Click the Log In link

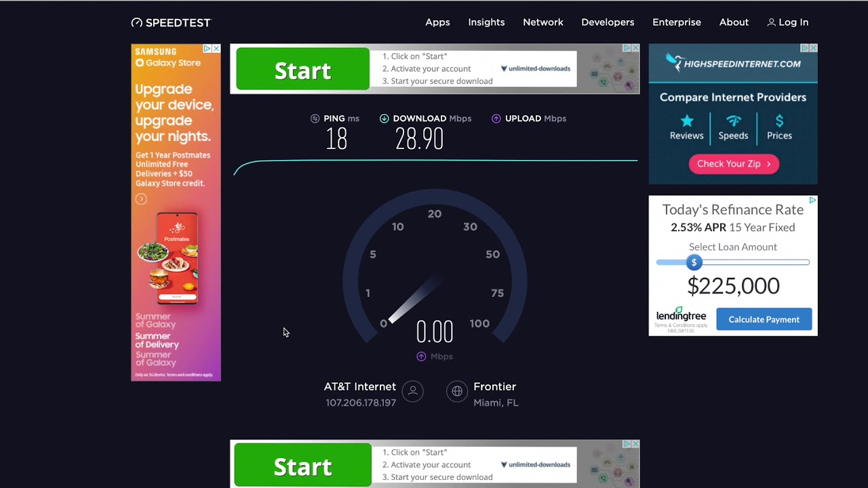[x=793, y=22]
